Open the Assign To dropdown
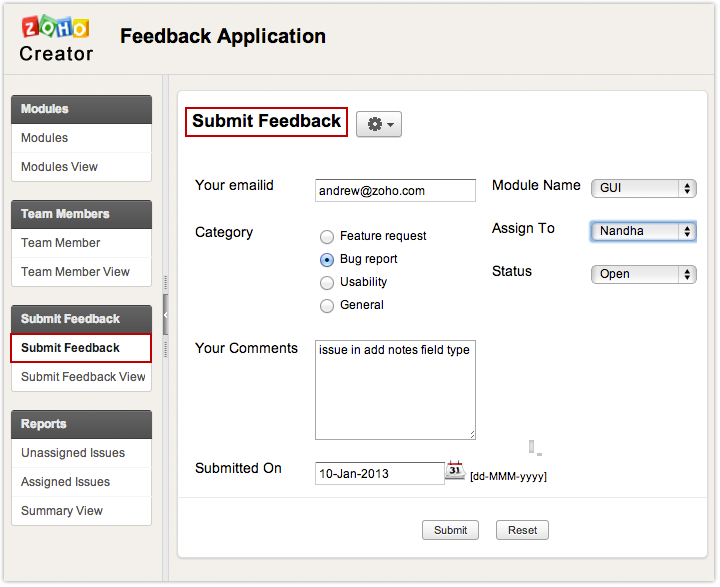 [643, 231]
